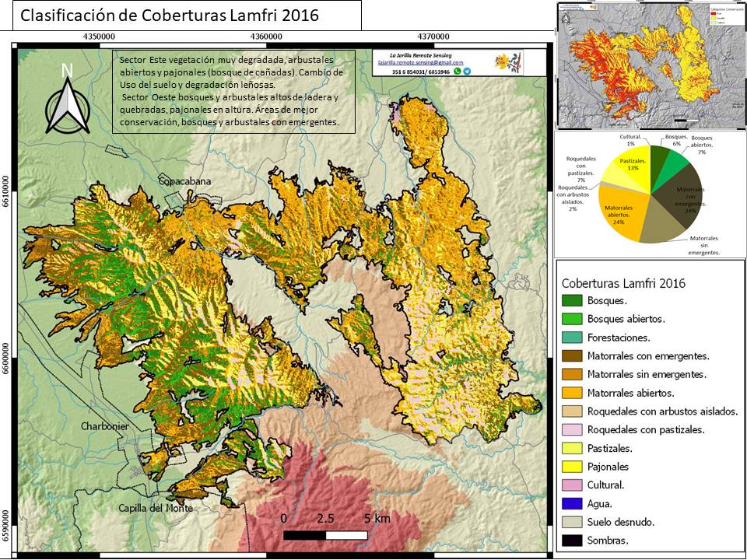Click the Cultural pink legend swatch
This screenshot has height=560, width=747.
[x=572, y=485]
